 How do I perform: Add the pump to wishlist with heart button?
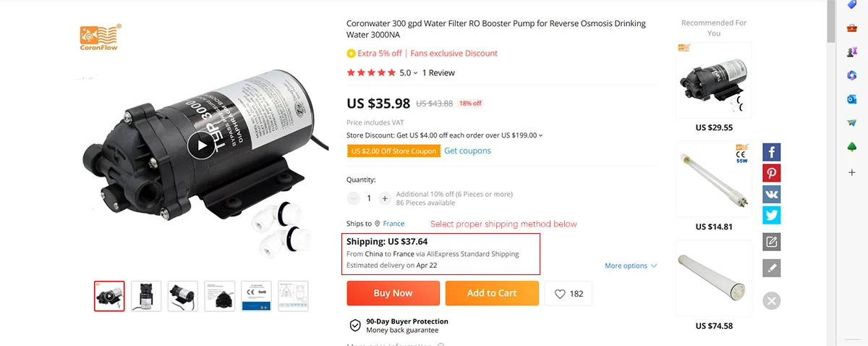[x=569, y=293]
